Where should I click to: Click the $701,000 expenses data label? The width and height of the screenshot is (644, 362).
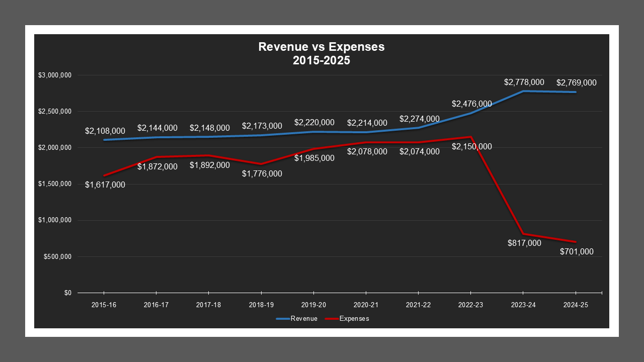pos(577,251)
